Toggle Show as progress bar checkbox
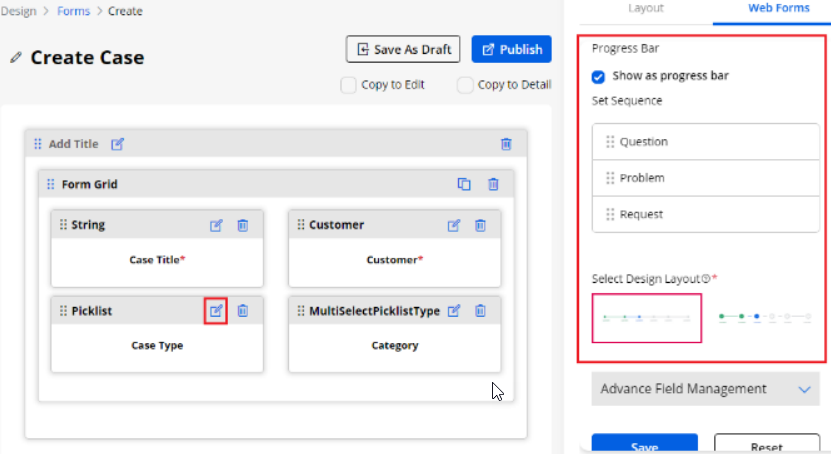 point(598,76)
